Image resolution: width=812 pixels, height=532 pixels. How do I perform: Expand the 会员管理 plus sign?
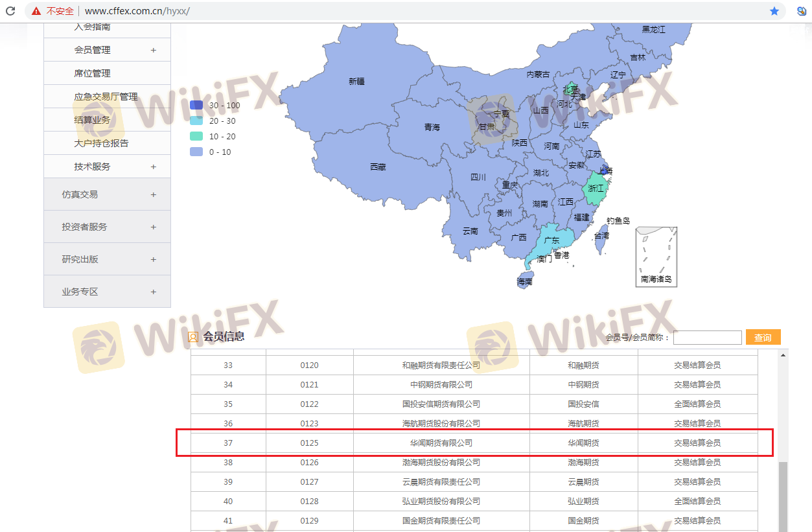point(154,50)
